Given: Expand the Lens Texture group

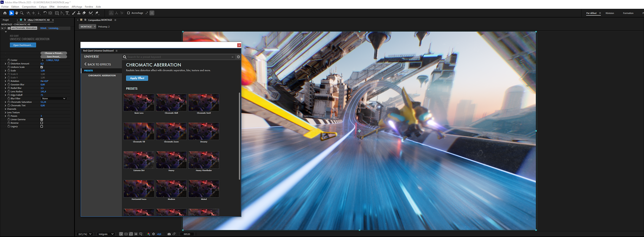Looking at the screenshot, I should pos(5,113).
